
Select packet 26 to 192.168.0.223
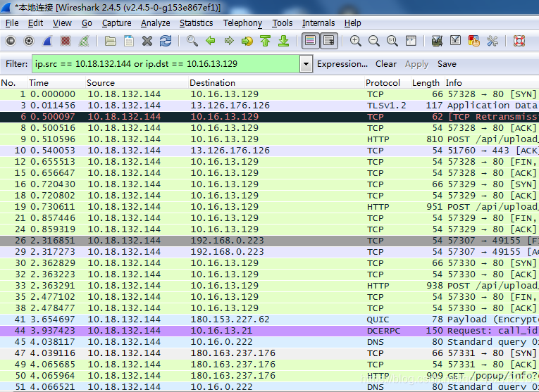[269, 241]
